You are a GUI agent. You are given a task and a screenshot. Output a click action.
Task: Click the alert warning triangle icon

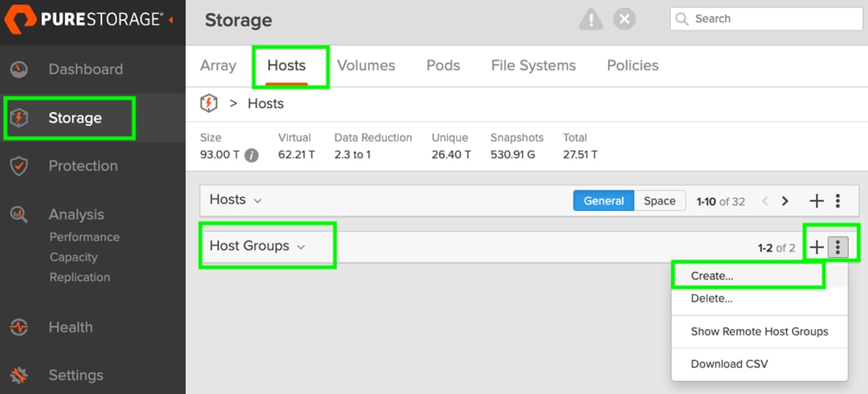(x=591, y=19)
